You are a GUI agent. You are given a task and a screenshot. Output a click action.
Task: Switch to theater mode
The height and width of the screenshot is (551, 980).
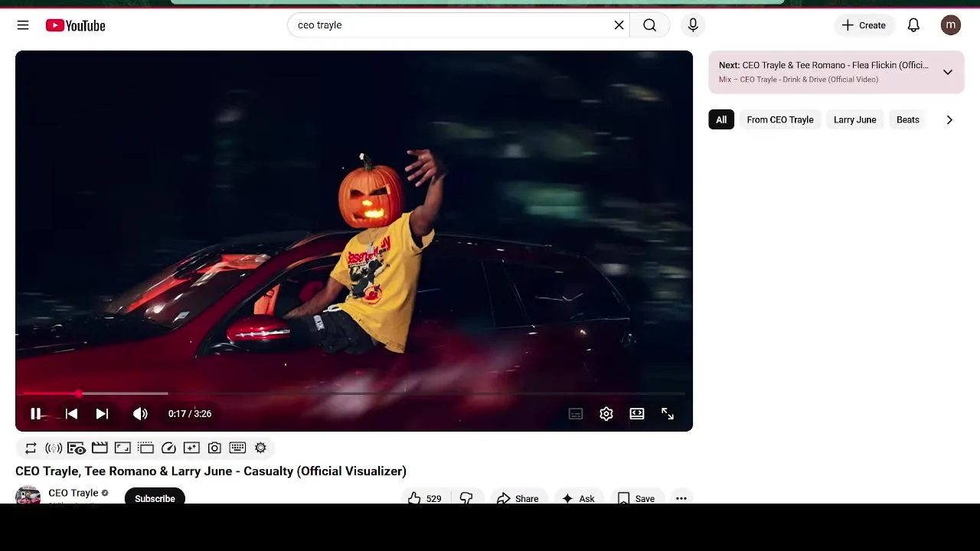(x=637, y=414)
